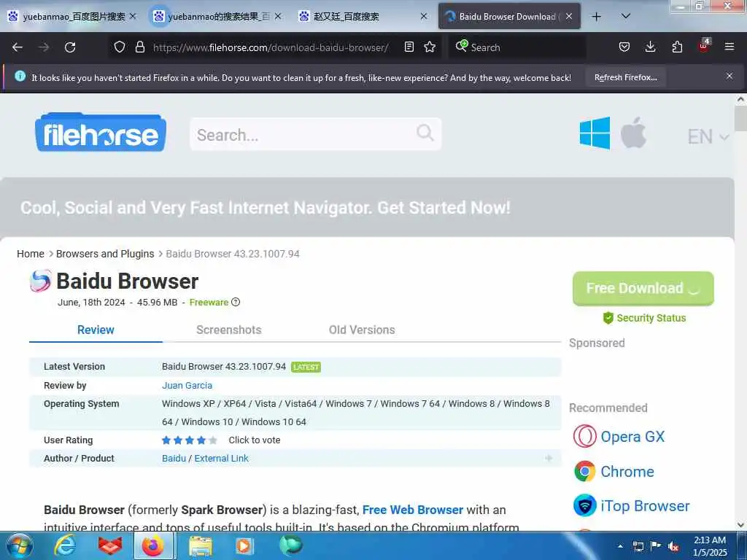The image size is (747, 560).
Task: Close the Baidu Browser Download tab
Action: point(569,16)
